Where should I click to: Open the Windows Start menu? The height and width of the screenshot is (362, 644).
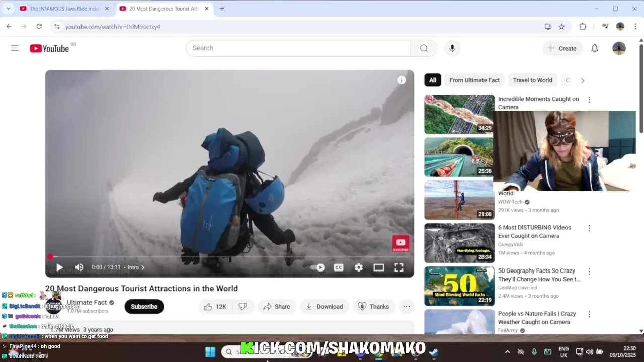point(210,352)
